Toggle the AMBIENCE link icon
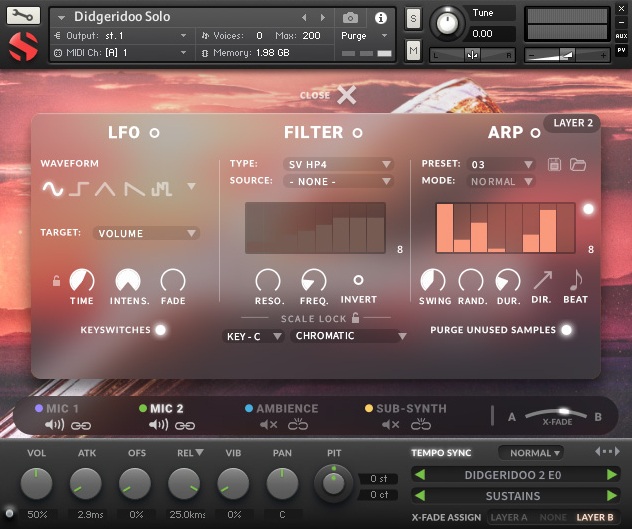This screenshot has width=632, height=529. (298, 425)
